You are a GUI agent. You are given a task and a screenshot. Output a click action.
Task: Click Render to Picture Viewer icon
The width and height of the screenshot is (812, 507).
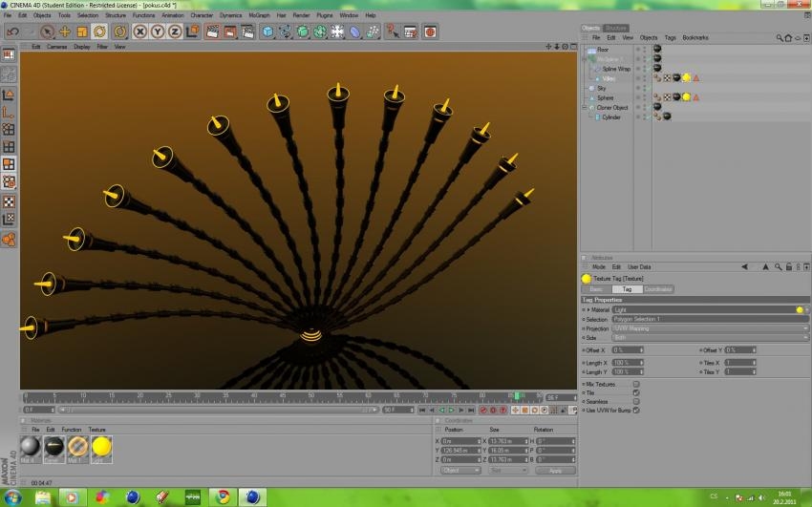(x=230, y=32)
